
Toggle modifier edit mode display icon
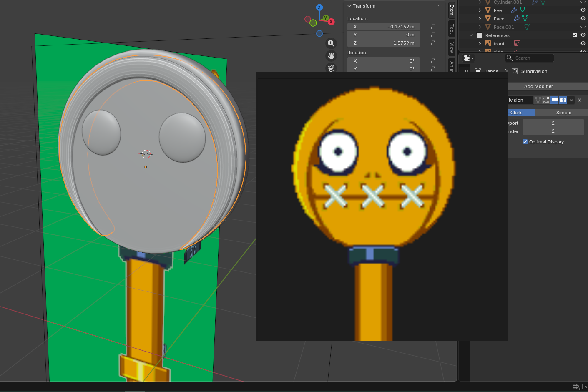546,100
